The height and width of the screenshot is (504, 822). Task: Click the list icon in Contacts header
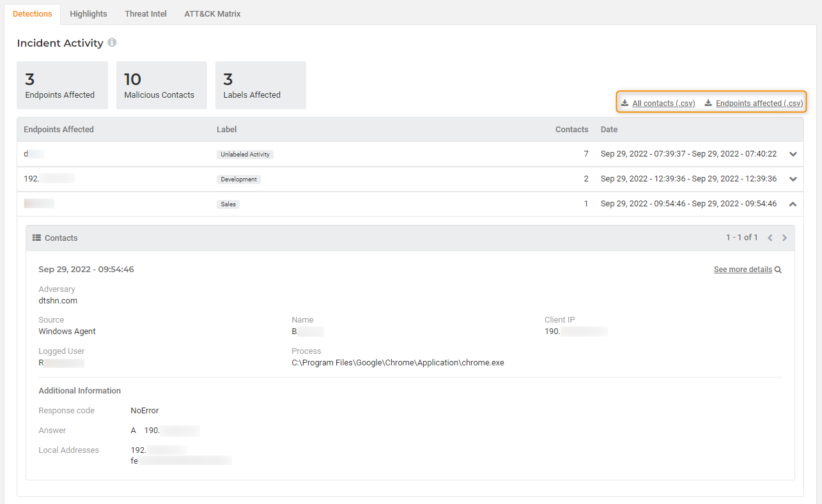coord(37,238)
